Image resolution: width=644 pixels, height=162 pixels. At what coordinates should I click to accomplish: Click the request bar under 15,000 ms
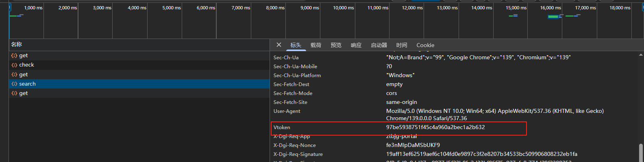coord(513,15)
